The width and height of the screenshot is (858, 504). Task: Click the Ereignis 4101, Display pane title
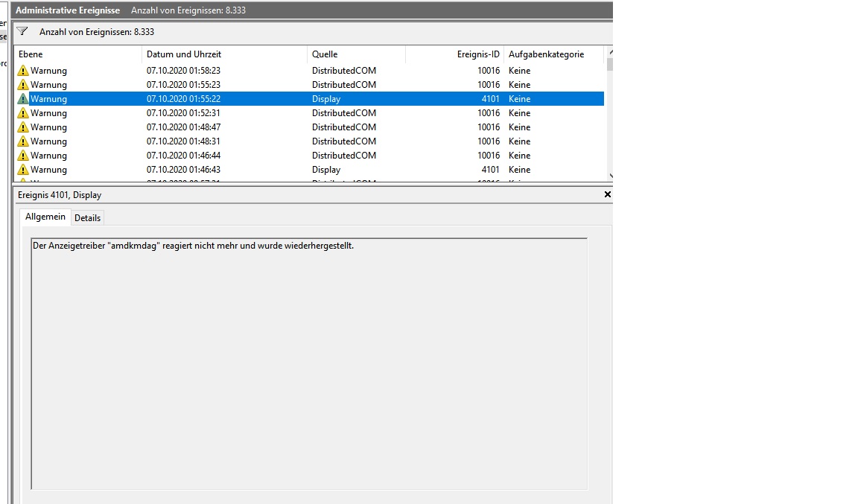click(59, 195)
